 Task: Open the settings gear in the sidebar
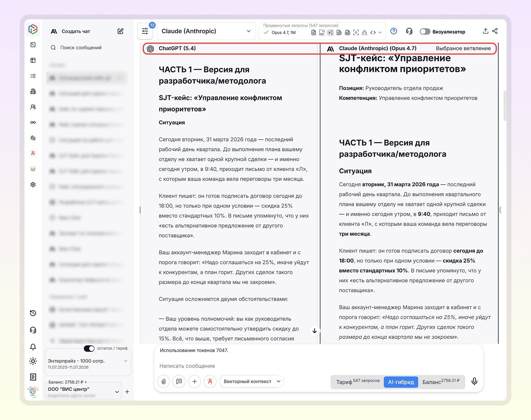[33, 184]
